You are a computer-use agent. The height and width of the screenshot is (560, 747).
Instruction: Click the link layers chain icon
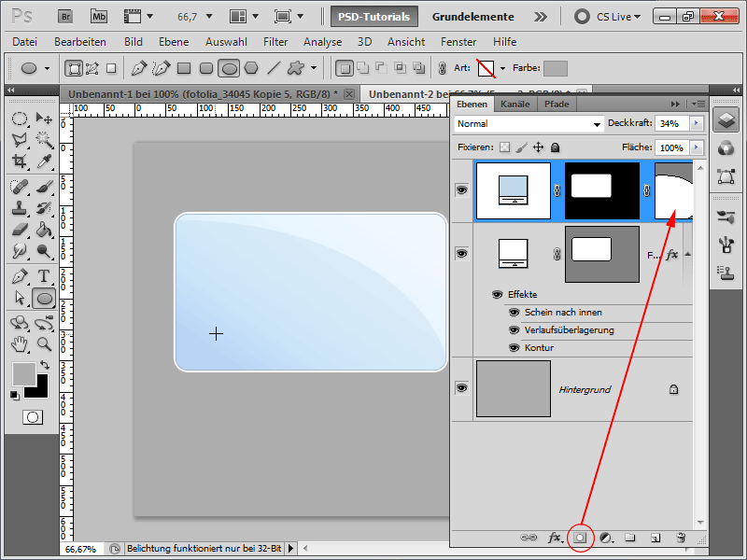[x=529, y=538]
